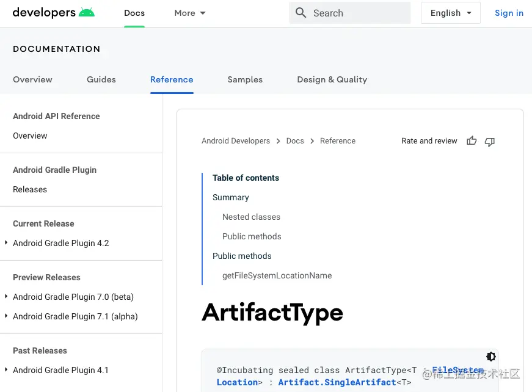Click the search magnifier icon
Image resolution: width=532 pixels, height=392 pixels.
click(301, 13)
